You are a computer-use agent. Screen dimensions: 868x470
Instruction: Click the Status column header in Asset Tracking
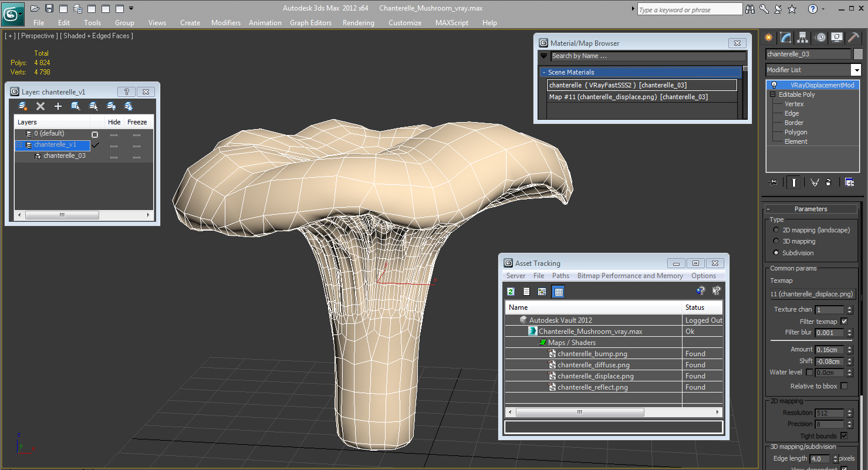pyautogui.click(x=702, y=307)
